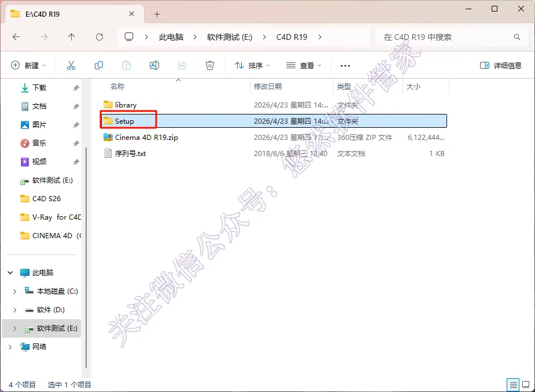
Task: Open the 查看 view dropdown
Action: tap(304, 65)
